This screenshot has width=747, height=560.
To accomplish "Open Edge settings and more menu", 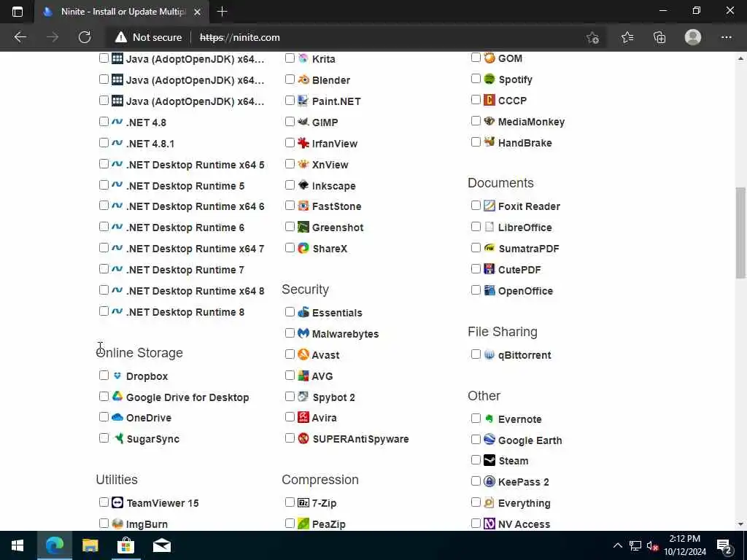I will (726, 37).
